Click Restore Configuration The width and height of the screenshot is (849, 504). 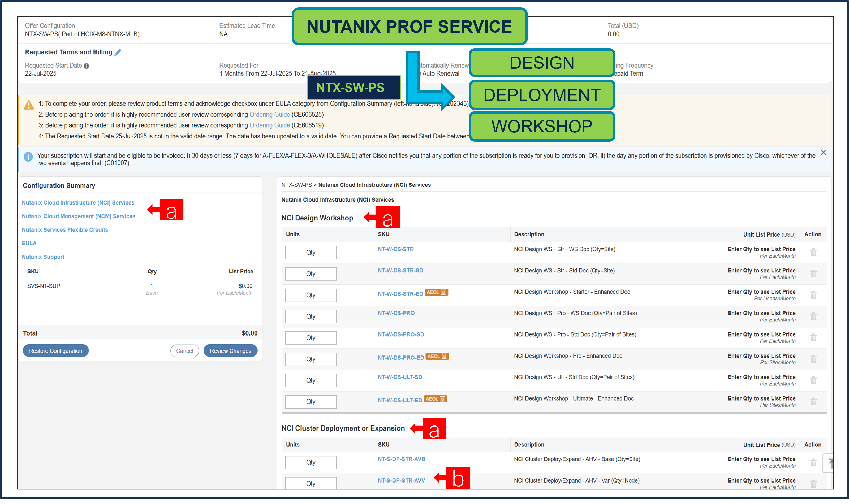(55, 350)
